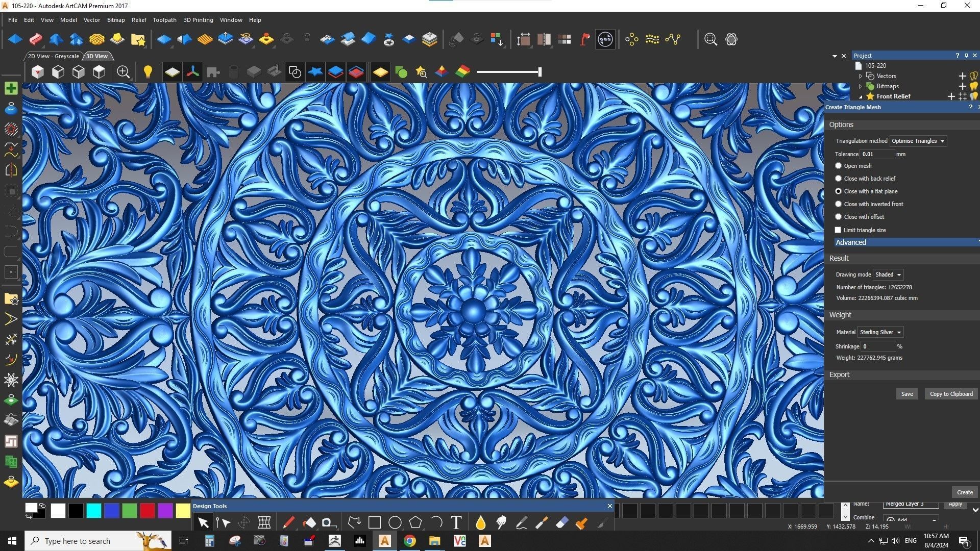Click the green shapes bitmap icon in view toolbar
This screenshot has height=551, width=980.
coord(401,72)
